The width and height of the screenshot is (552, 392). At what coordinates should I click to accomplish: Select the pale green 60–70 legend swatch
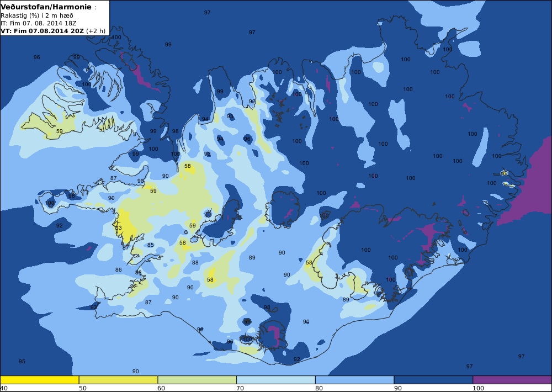pos(197,380)
